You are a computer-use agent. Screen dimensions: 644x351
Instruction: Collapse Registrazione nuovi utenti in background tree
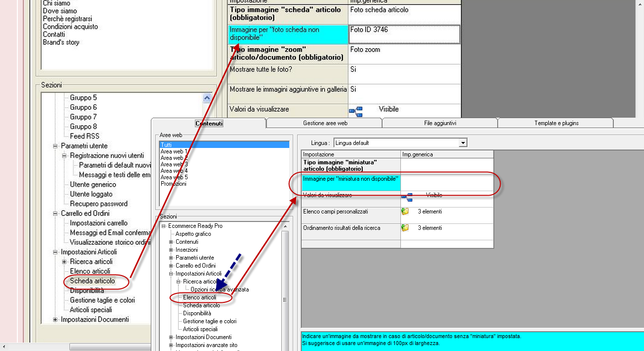[64, 155]
